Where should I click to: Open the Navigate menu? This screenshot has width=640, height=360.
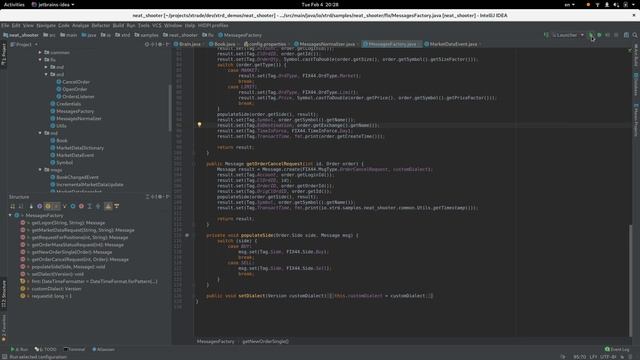pos(46,25)
